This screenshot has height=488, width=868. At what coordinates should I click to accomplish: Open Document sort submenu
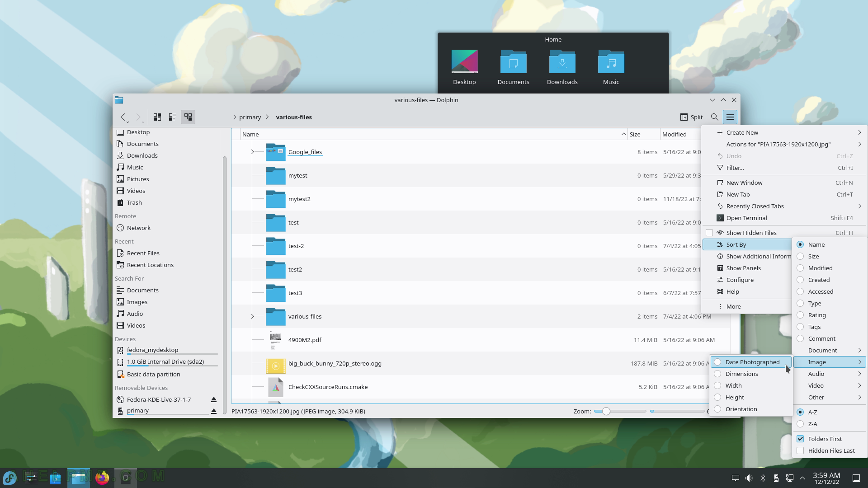click(x=830, y=350)
